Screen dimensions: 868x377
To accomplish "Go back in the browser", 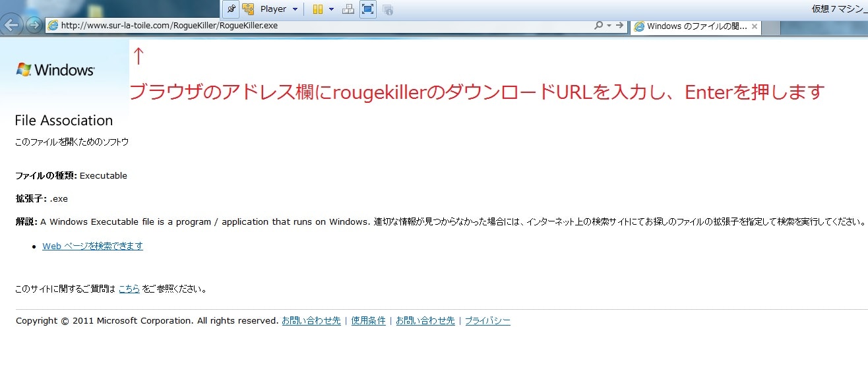I will [11, 26].
